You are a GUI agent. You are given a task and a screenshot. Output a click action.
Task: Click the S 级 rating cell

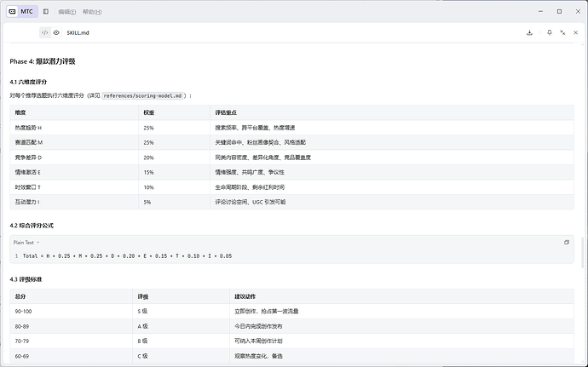(x=182, y=312)
